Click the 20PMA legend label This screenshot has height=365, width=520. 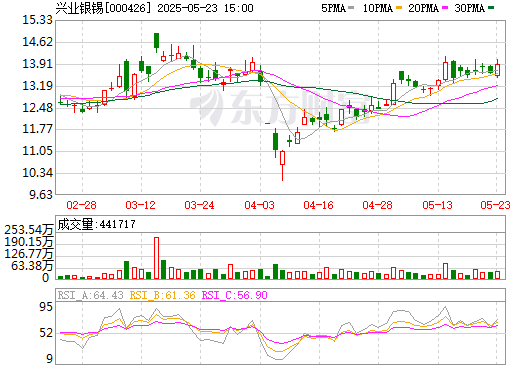(423, 8)
